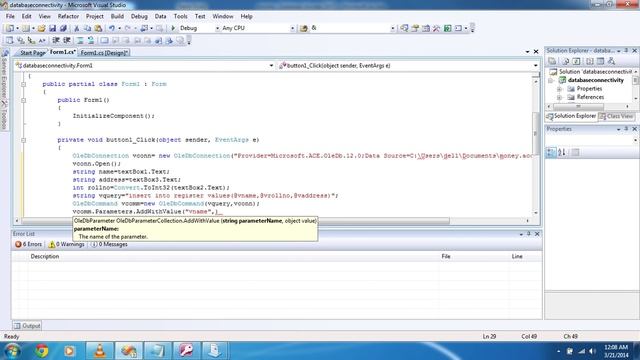
Task: Toggle the 6 Errors filter button
Action: click(x=28, y=244)
